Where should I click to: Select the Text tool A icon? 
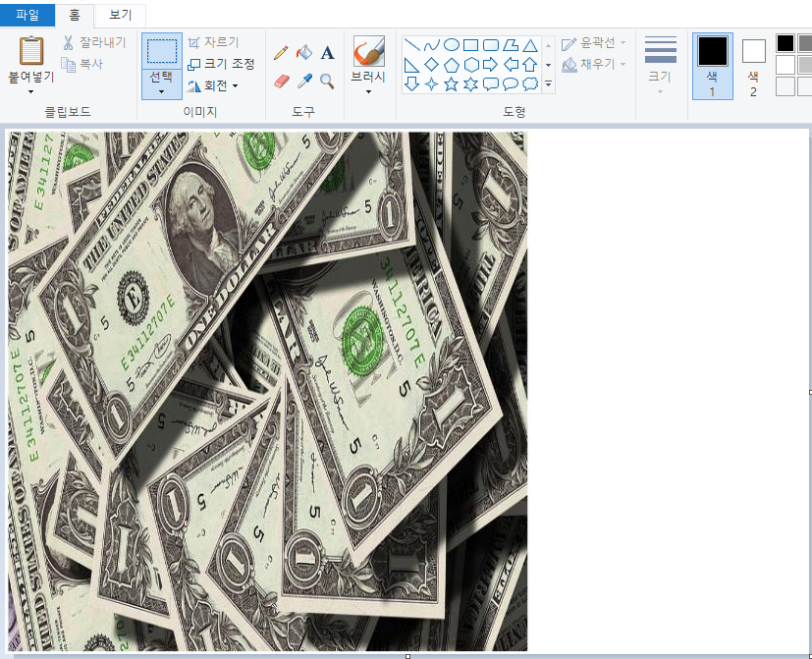[x=327, y=52]
